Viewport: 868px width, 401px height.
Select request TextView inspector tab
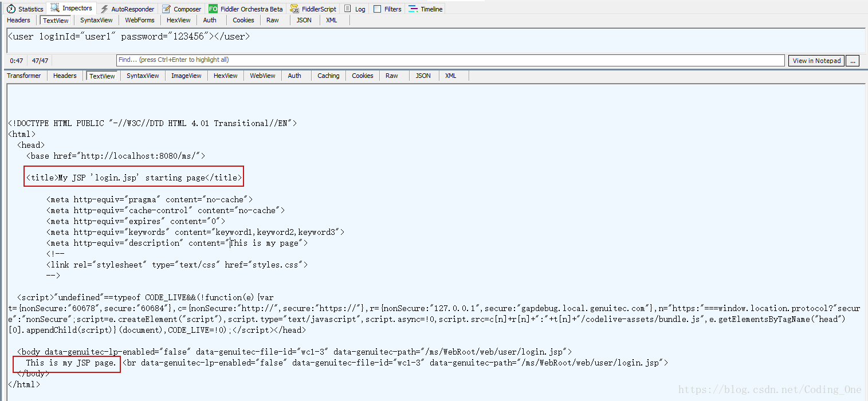tap(56, 20)
